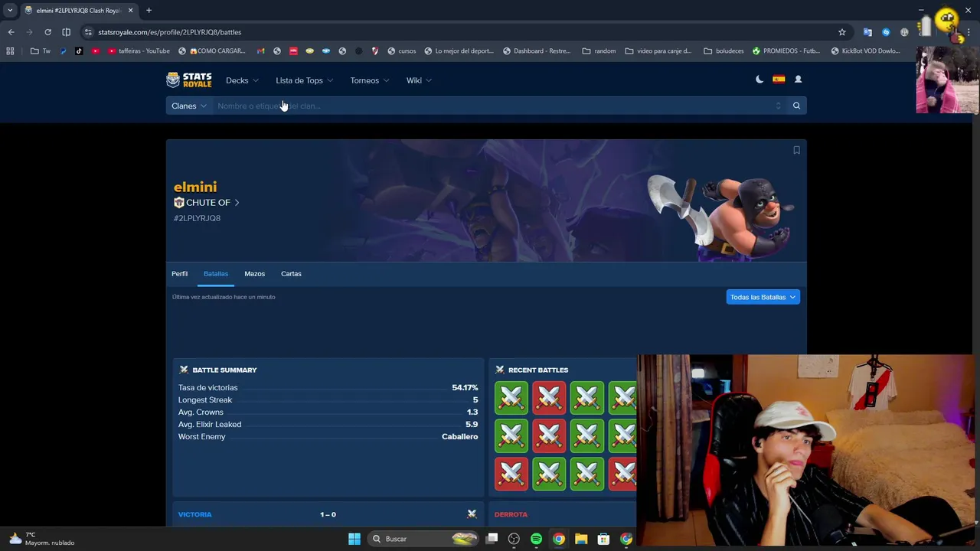980x551 pixels.
Task: Expand the Torneos menu
Action: pyautogui.click(x=370, y=80)
